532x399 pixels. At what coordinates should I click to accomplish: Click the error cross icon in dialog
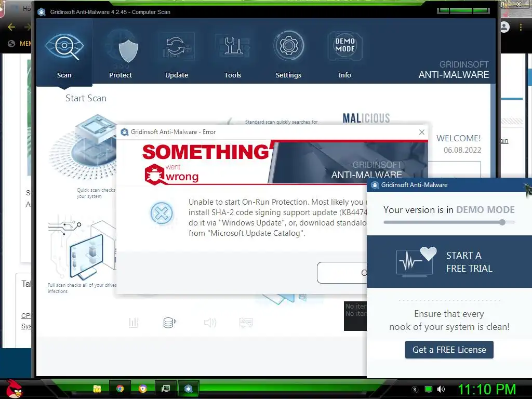162,214
